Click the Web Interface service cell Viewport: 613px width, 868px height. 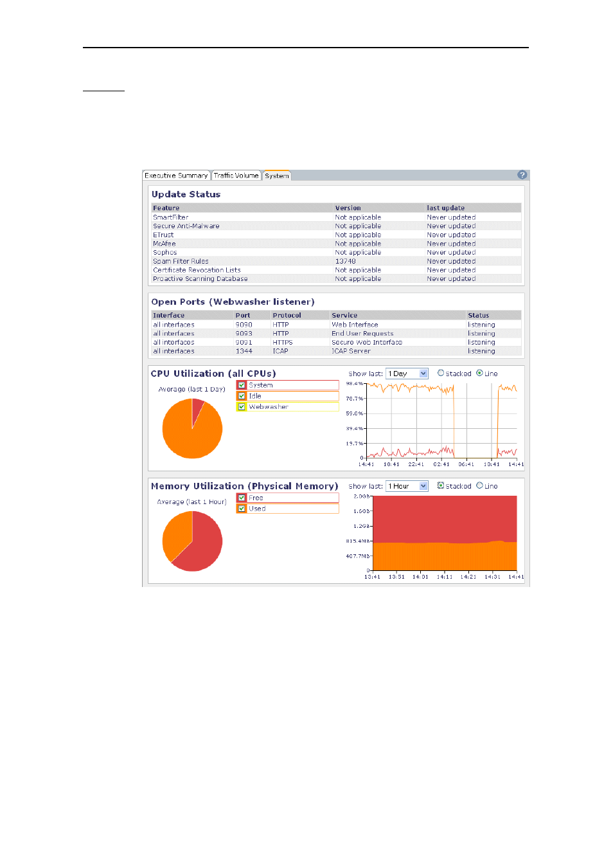pyautogui.click(x=355, y=325)
